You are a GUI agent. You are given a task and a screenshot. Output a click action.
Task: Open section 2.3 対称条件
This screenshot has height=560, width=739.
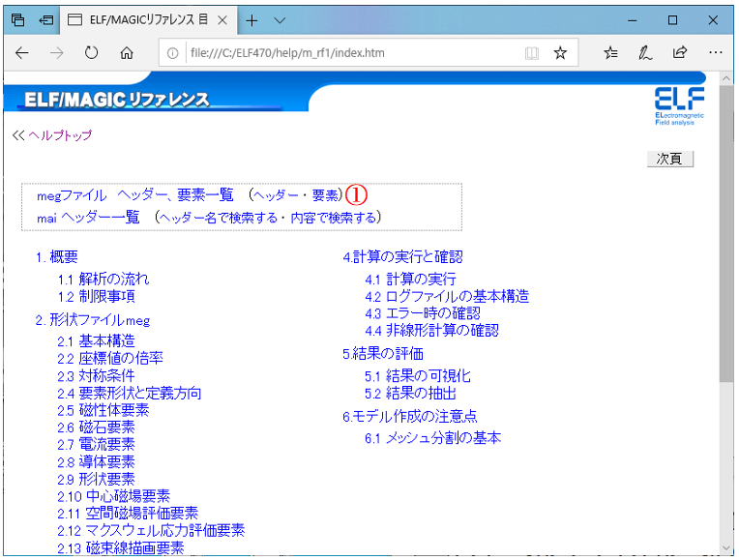tap(96, 375)
